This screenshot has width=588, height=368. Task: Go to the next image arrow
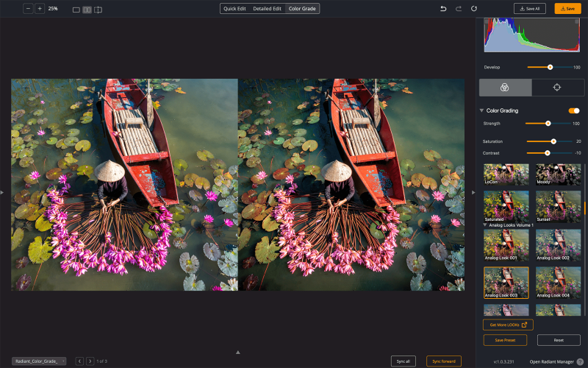point(90,361)
